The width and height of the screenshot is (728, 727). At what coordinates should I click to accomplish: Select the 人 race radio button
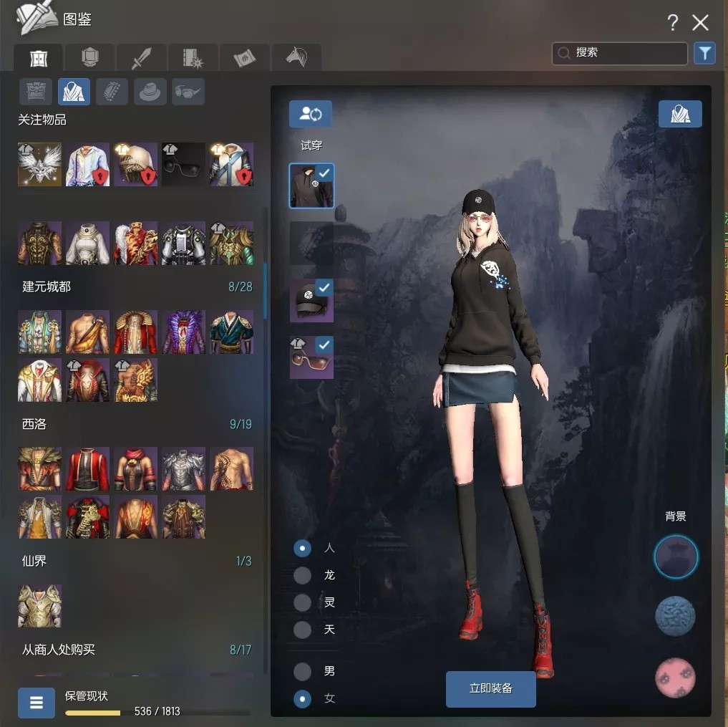pyautogui.click(x=302, y=548)
